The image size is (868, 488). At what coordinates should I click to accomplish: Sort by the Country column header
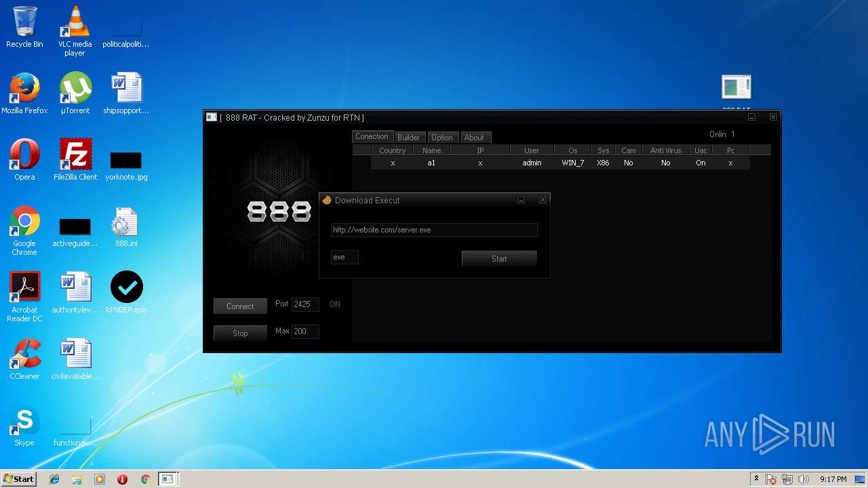tap(393, 150)
